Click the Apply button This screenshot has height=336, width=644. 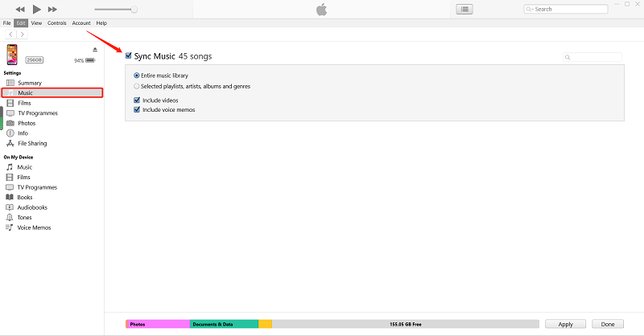(565, 324)
